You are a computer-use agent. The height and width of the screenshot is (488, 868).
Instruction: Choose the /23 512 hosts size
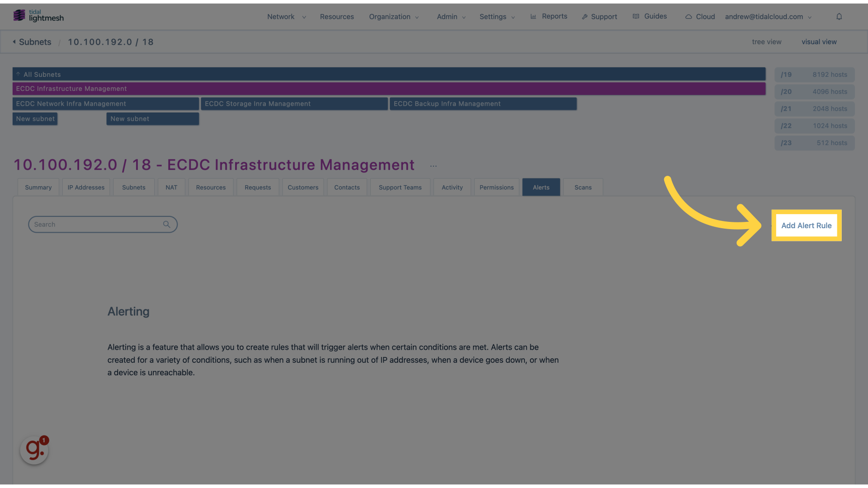[x=814, y=143]
